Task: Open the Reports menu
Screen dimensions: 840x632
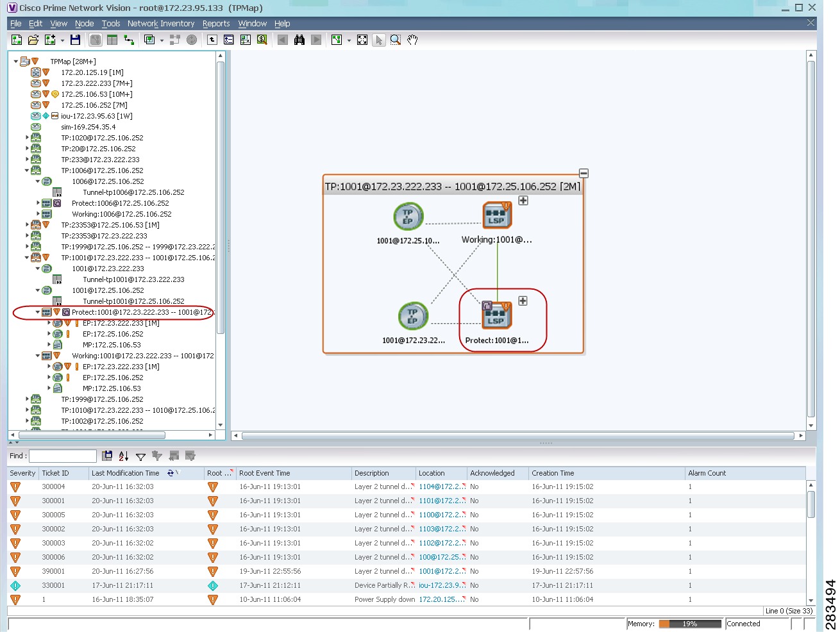Action: 216,23
